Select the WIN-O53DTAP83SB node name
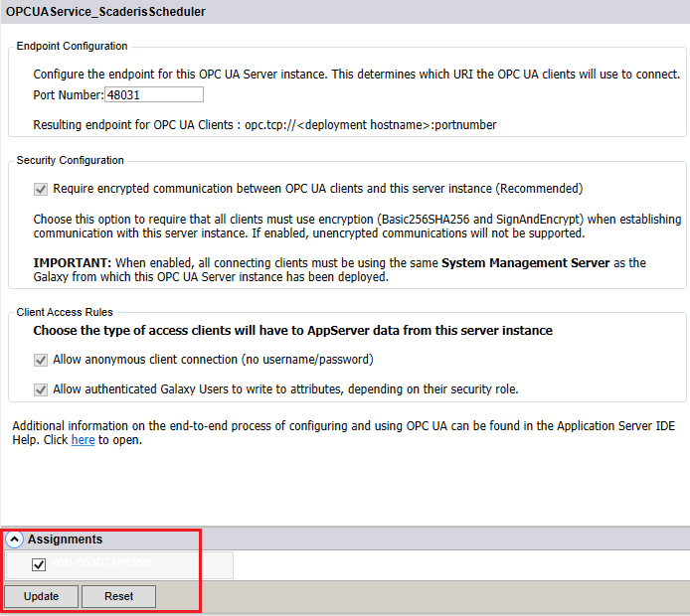This screenshot has width=690, height=616. click(102, 564)
